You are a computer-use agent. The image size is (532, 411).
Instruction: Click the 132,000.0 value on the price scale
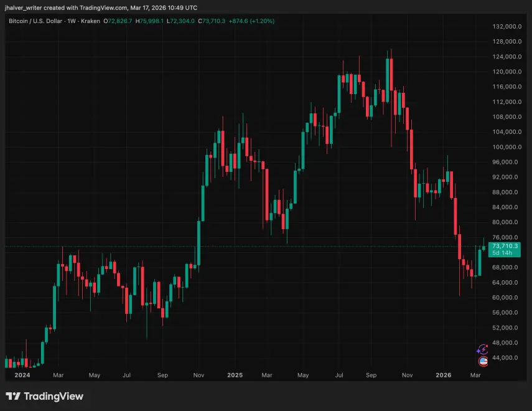pos(508,27)
